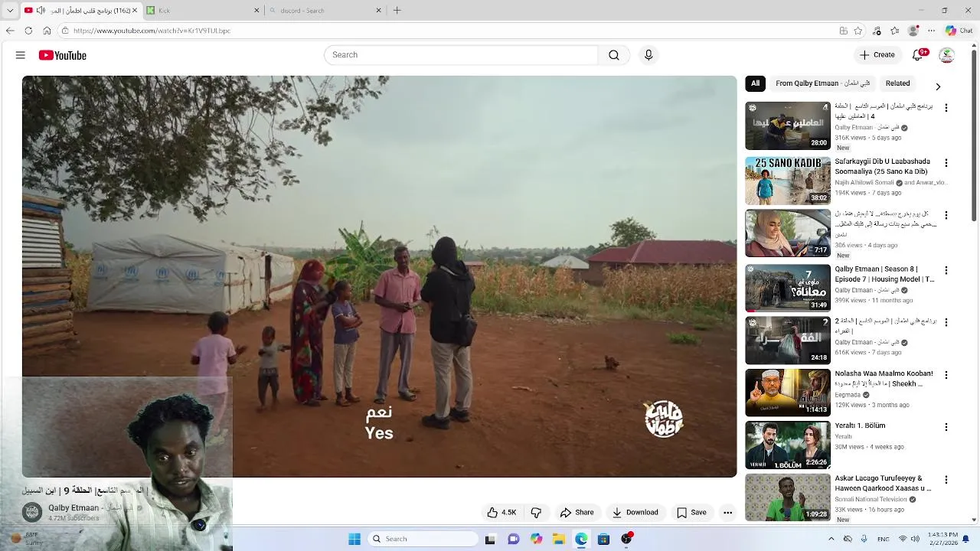Click Create button

pyautogui.click(x=877, y=55)
